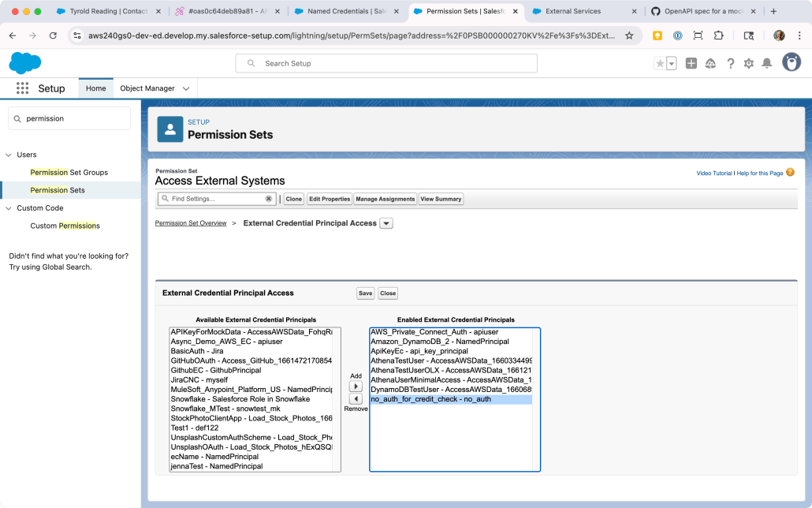Open the Setup gear icon
The width and height of the screenshot is (812, 508).
[x=747, y=63]
